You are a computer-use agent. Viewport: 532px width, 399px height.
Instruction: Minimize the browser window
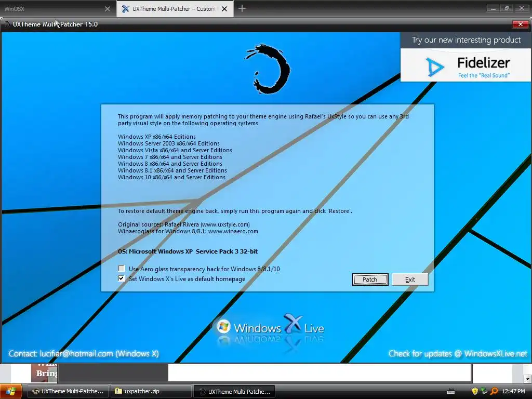tap(493, 8)
